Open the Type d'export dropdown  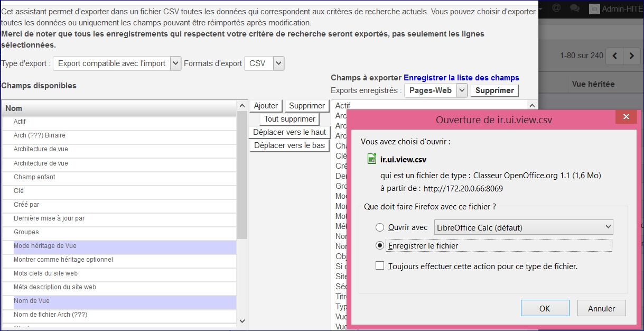coord(117,63)
